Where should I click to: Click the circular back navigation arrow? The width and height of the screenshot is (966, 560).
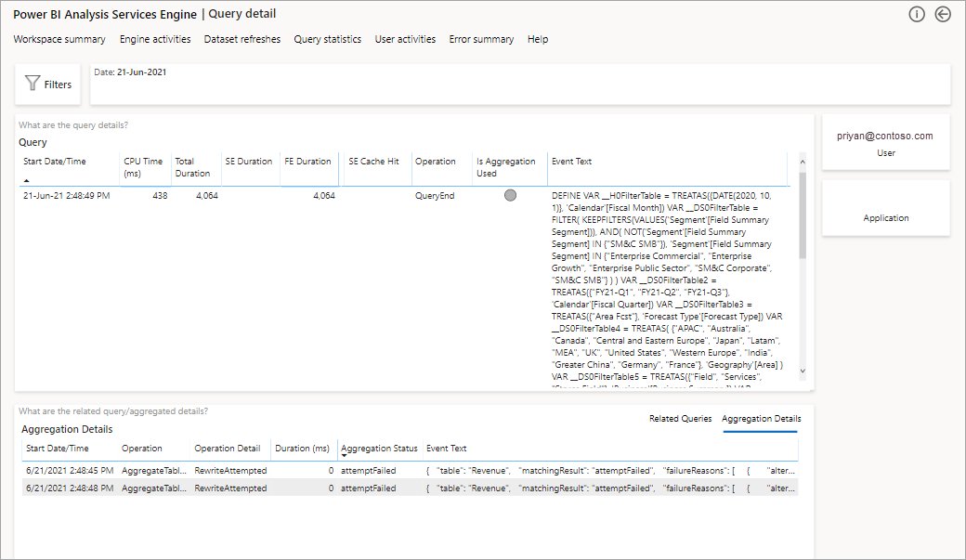coord(945,14)
